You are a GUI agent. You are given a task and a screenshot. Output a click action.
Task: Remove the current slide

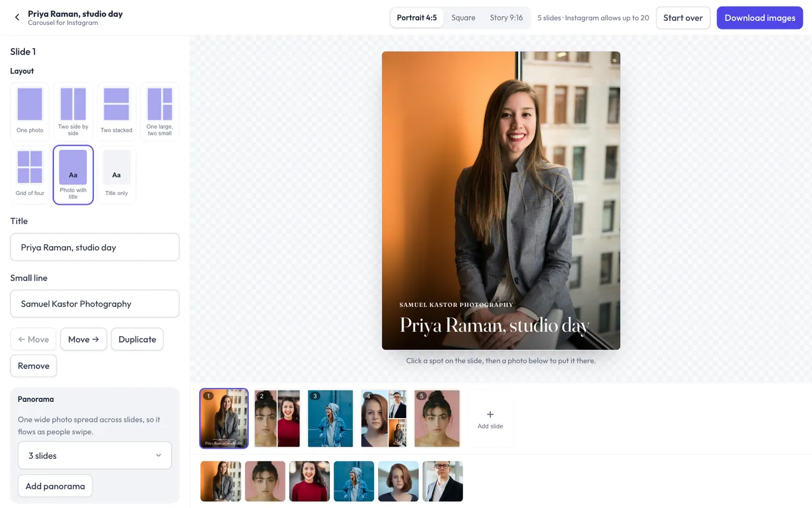(34, 366)
